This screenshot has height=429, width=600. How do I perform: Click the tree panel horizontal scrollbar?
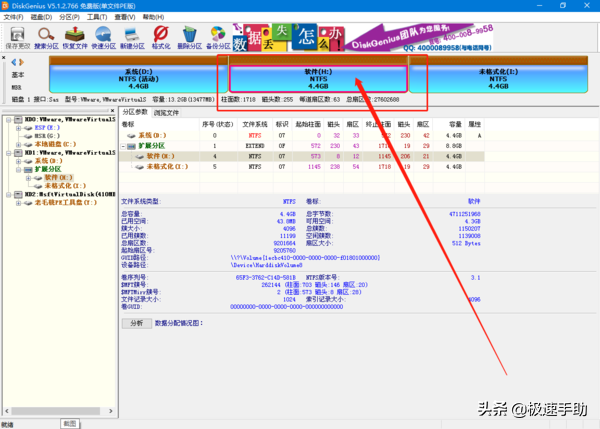pos(55,411)
